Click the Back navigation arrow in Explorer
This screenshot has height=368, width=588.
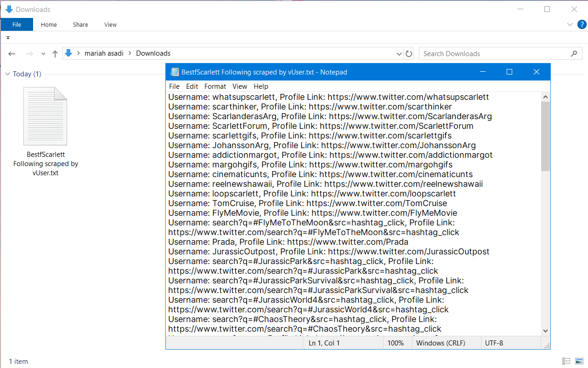click(x=12, y=54)
